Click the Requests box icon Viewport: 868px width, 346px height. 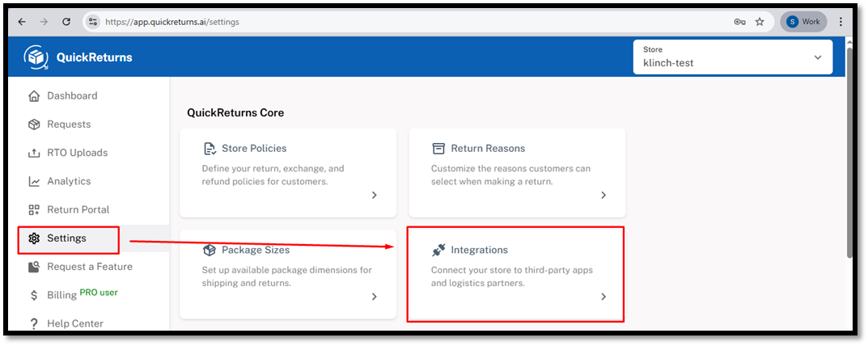coord(34,124)
